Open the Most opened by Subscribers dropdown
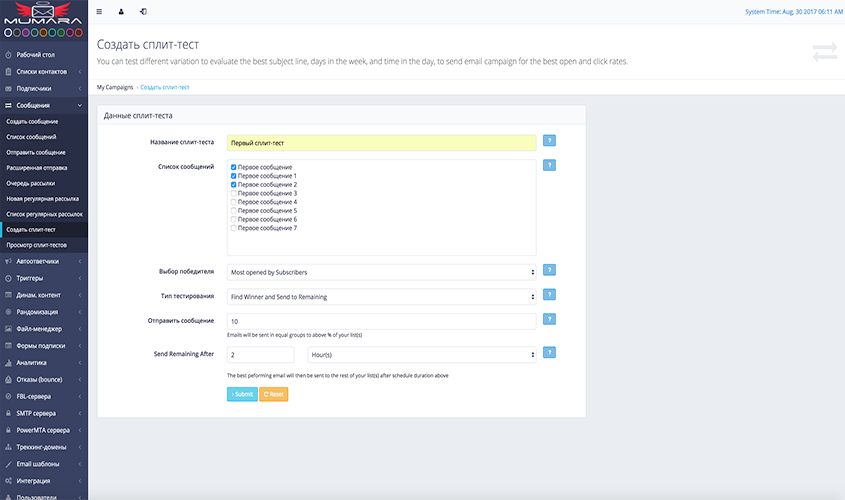This screenshot has height=500, width=845. [x=381, y=271]
